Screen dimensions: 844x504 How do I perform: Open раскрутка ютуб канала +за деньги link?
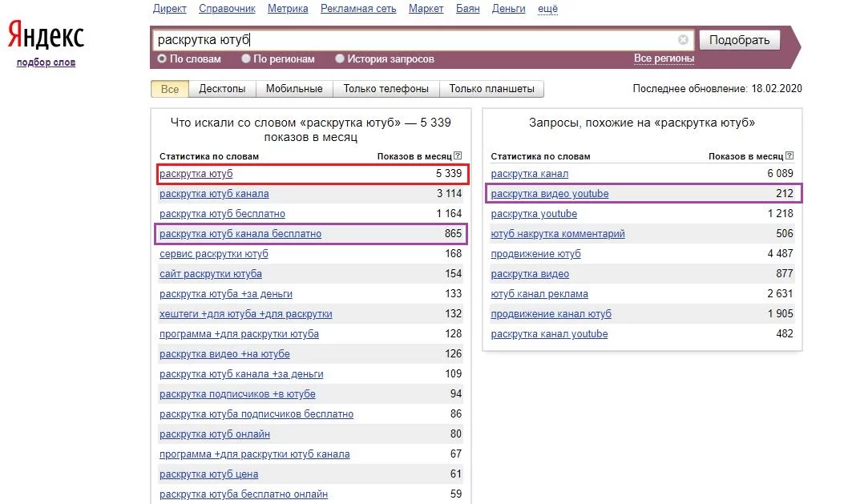(241, 374)
